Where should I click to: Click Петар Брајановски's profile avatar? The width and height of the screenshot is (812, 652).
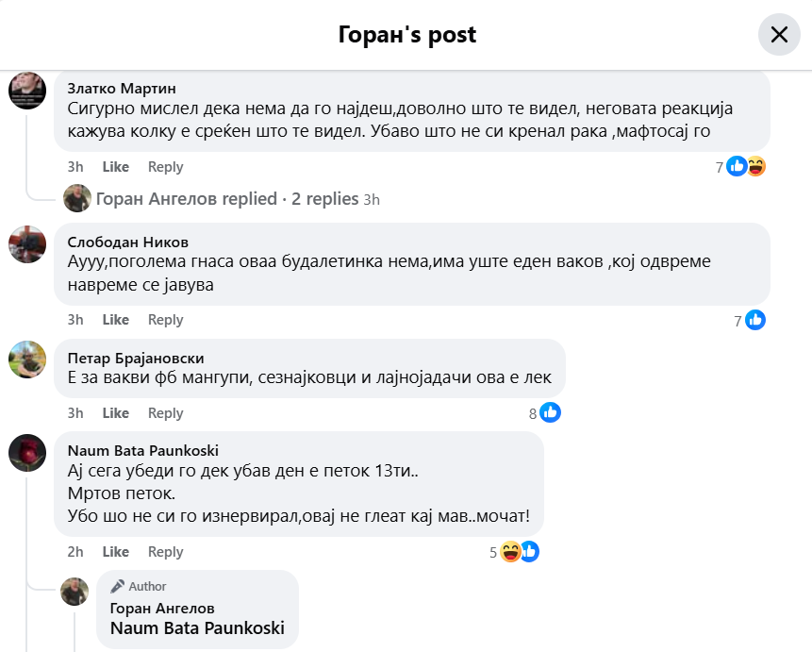tap(27, 359)
